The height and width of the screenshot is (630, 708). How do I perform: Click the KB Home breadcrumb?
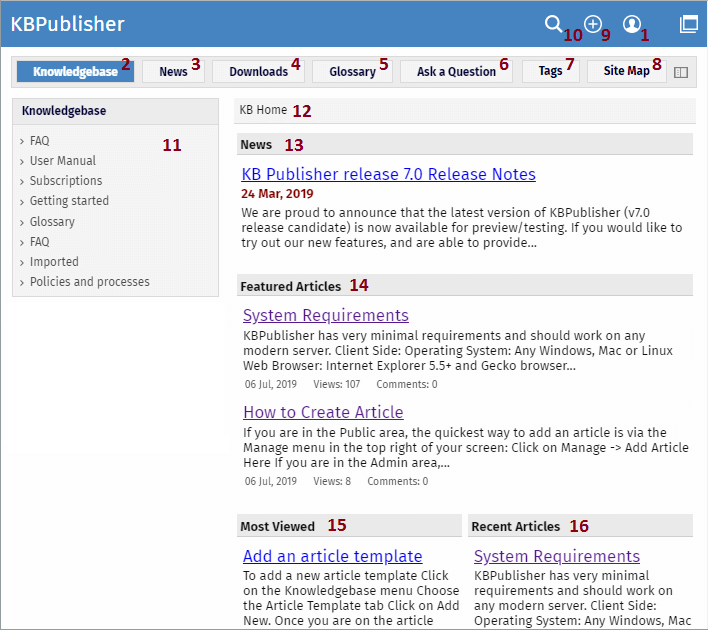tap(263, 110)
